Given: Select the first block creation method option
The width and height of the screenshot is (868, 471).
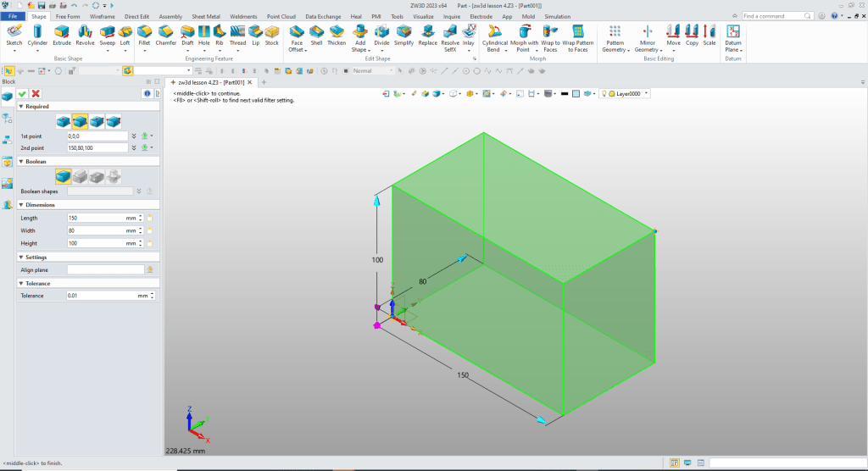Looking at the screenshot, I should (64, 121).
